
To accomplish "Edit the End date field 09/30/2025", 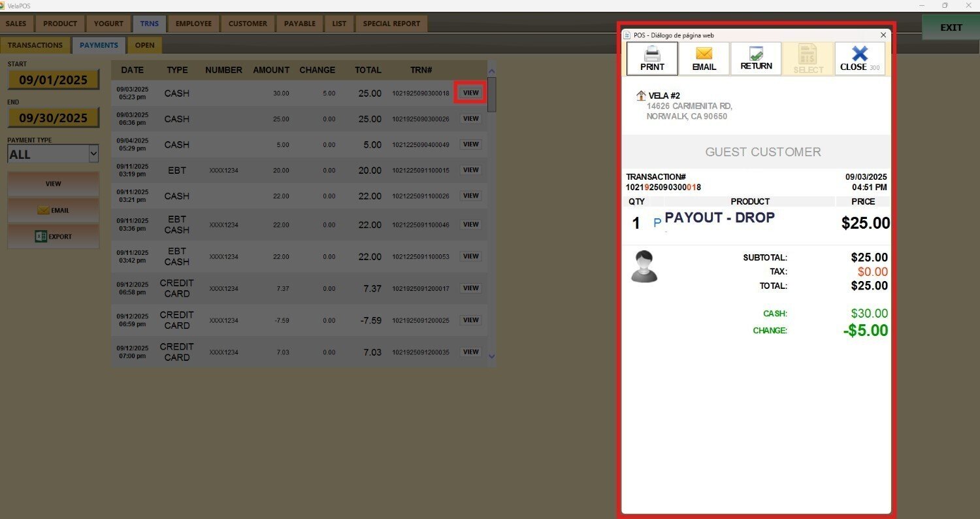I will point(53,118).
